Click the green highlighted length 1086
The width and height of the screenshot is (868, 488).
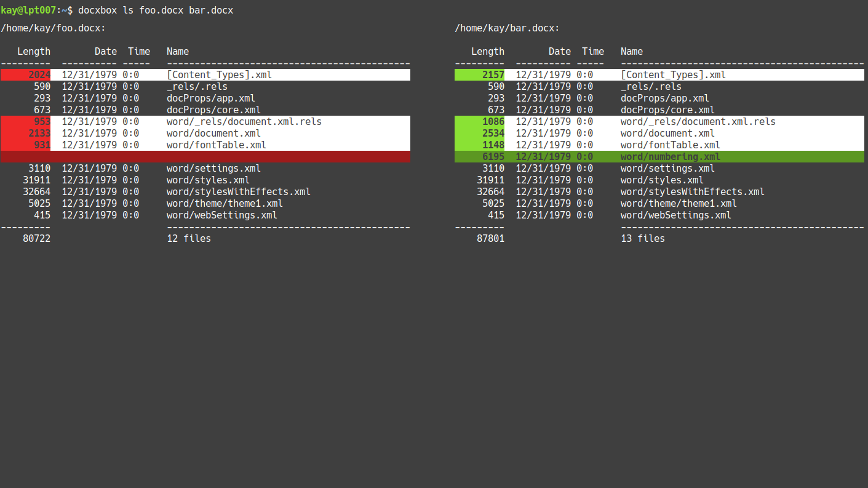[493, 122]
